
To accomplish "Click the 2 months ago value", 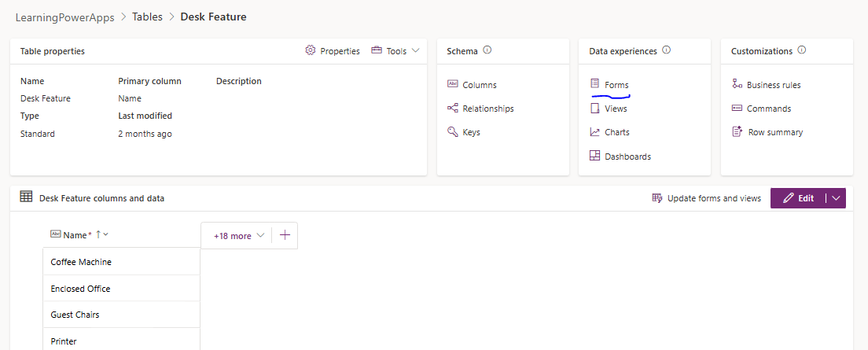I will click(145, 134).
